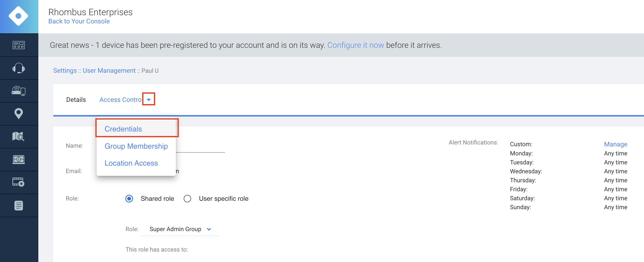
Task: Select the User specific role option
Action: (x=187, y=198)
